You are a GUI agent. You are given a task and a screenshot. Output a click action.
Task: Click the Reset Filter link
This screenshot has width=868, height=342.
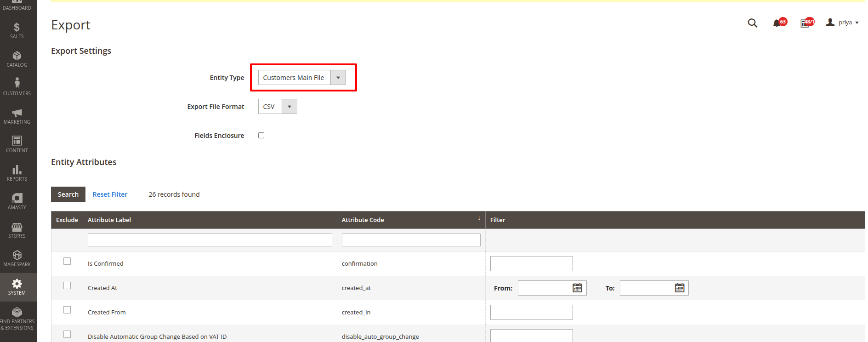click(110, 194)
